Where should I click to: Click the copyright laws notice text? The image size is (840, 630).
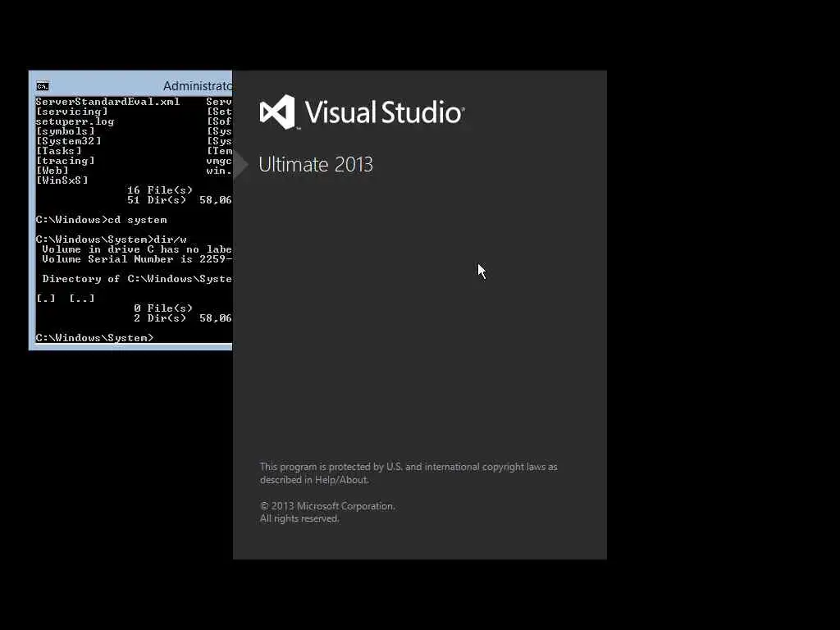[409, 473]
